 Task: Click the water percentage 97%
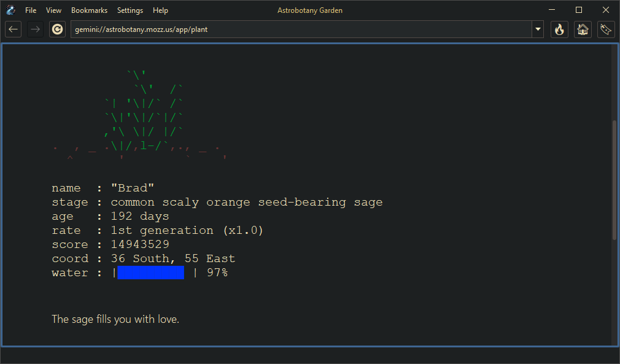point(217,273)
